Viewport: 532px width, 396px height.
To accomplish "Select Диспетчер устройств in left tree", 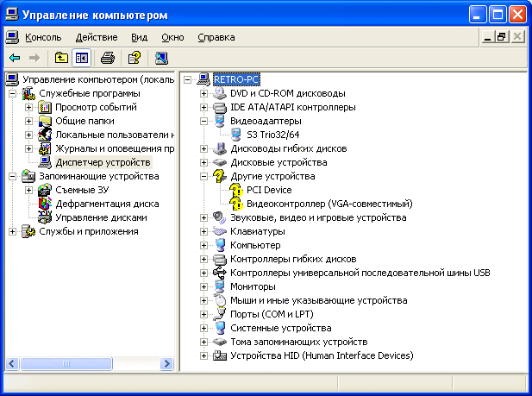I will pos(103,162).
